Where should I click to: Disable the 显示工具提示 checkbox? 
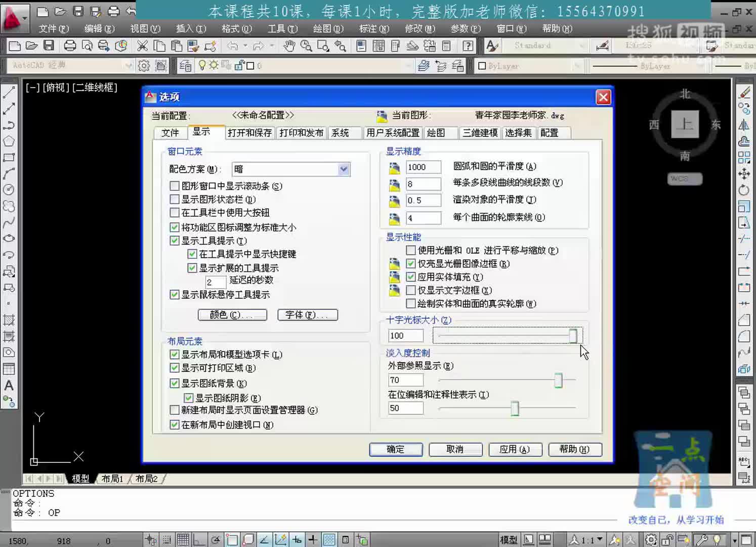(x=175, y=241)
